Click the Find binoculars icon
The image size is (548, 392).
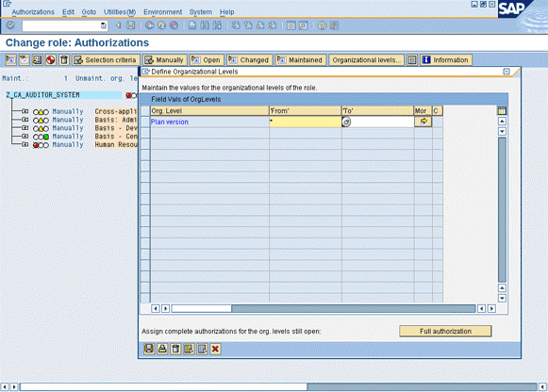[x=205, y=25]
